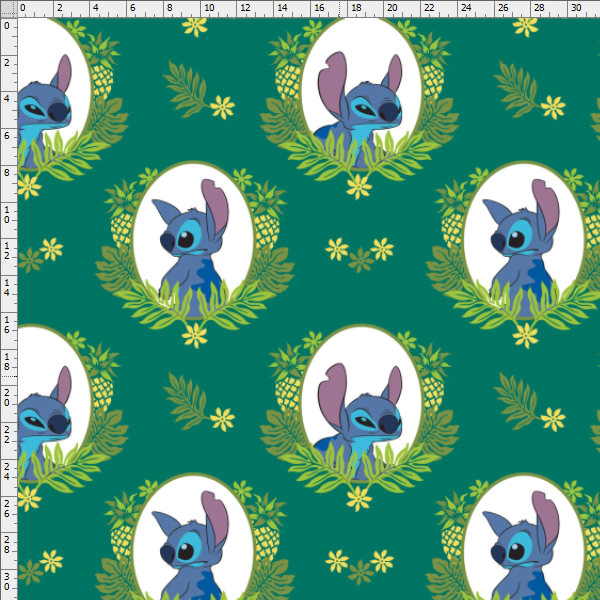Click the yellow flower below the top-center oval

pyautogui.click(x=359, y=186)
